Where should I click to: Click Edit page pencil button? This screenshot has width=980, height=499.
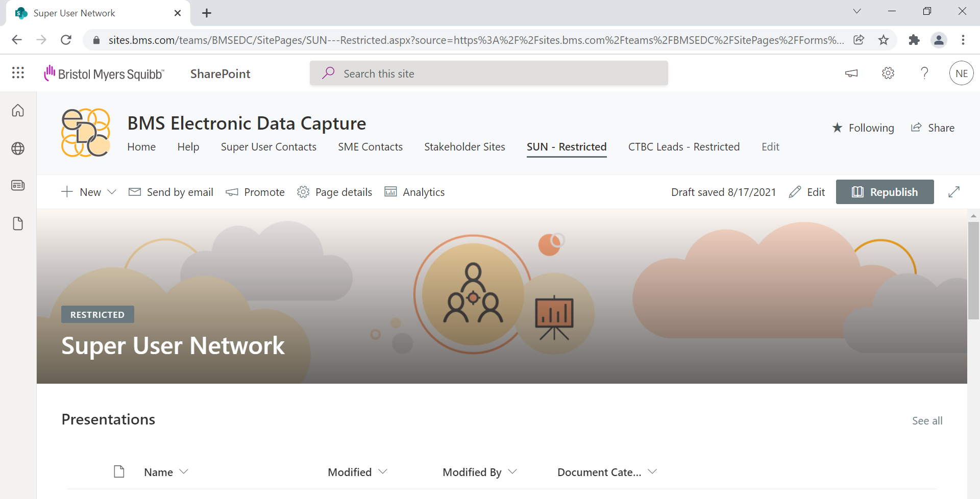807,192
